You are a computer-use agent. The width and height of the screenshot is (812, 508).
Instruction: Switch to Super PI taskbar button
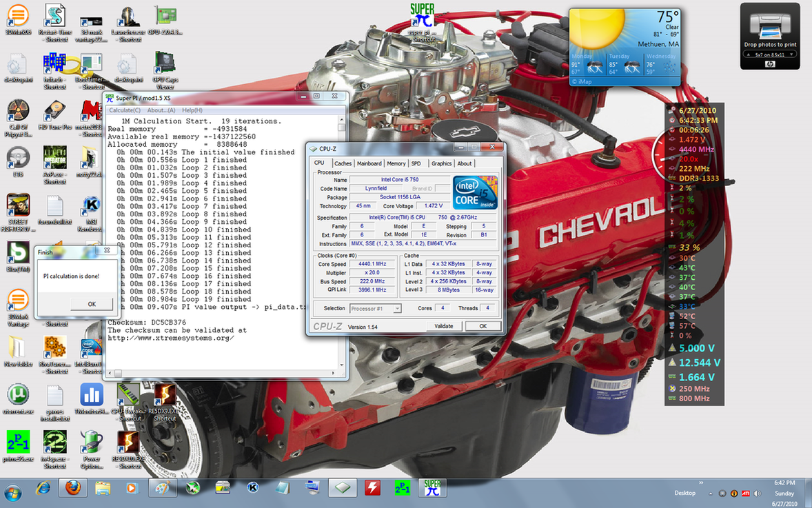click(x=432, y=488)
